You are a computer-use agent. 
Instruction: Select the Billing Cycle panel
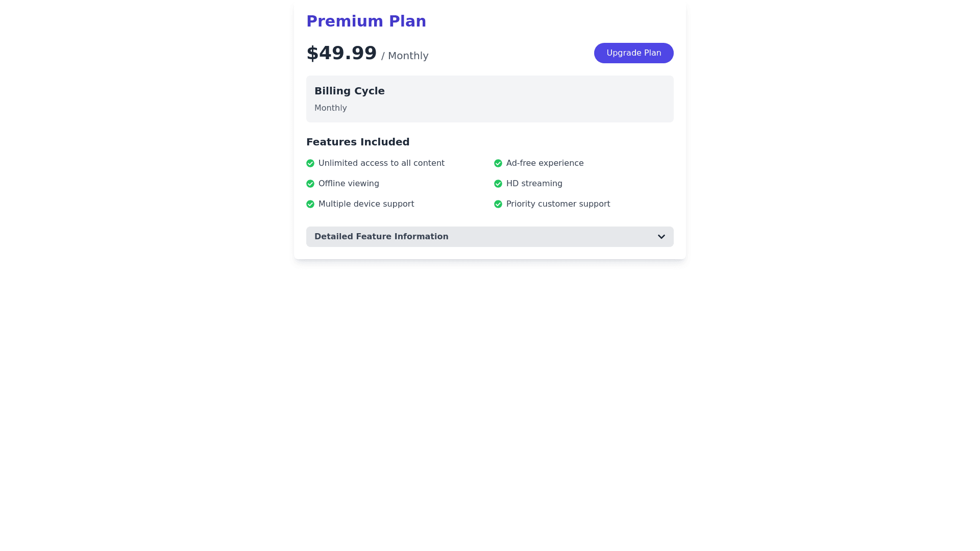[x=489, y=99]
